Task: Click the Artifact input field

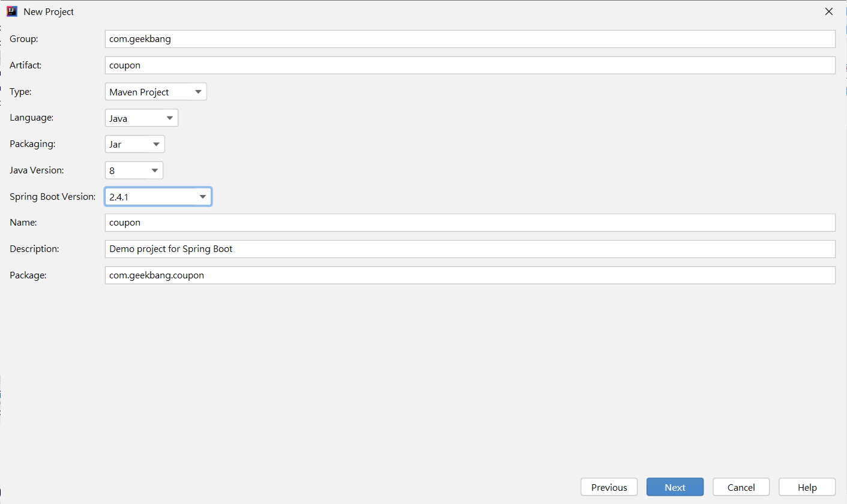Action: 470,65
